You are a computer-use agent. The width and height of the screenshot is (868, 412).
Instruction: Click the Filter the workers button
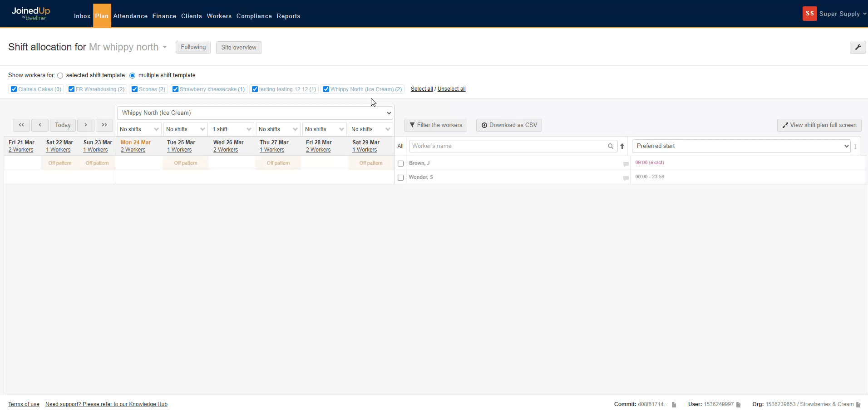tap(435, 125)
